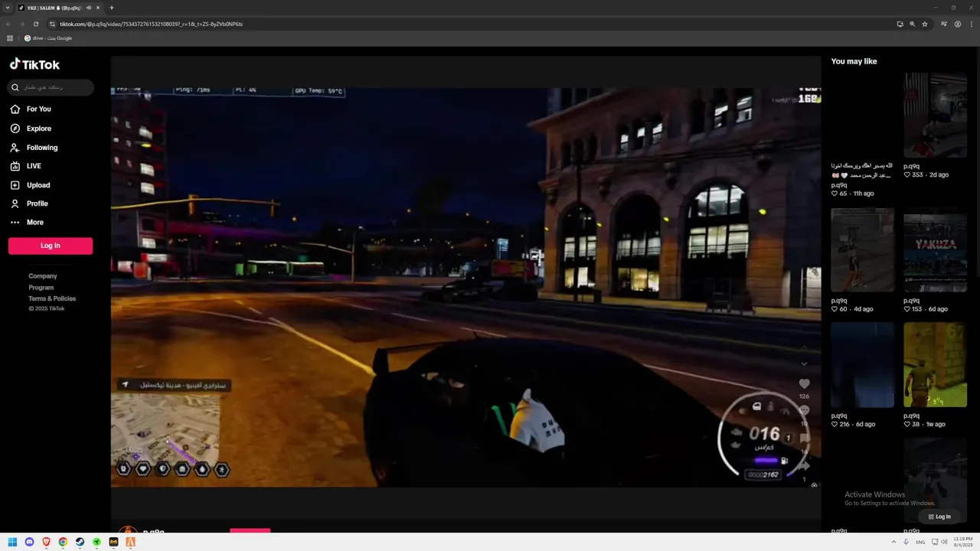Open the Program footer link
The width and height of the screenshot is (980, 551).
[x=41, y=288]
